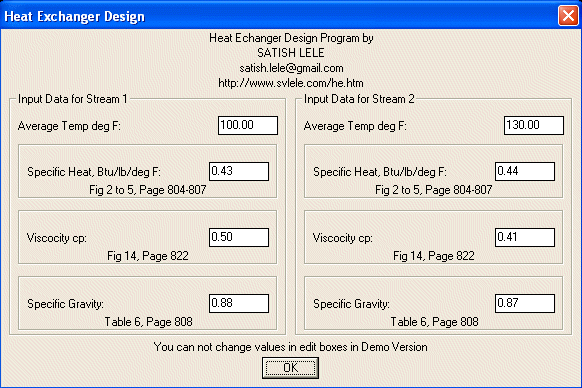Screen dimensions: 582x388
Task: Click the 'Input Data for Stream 2' group label
Action: coord(359,99)
